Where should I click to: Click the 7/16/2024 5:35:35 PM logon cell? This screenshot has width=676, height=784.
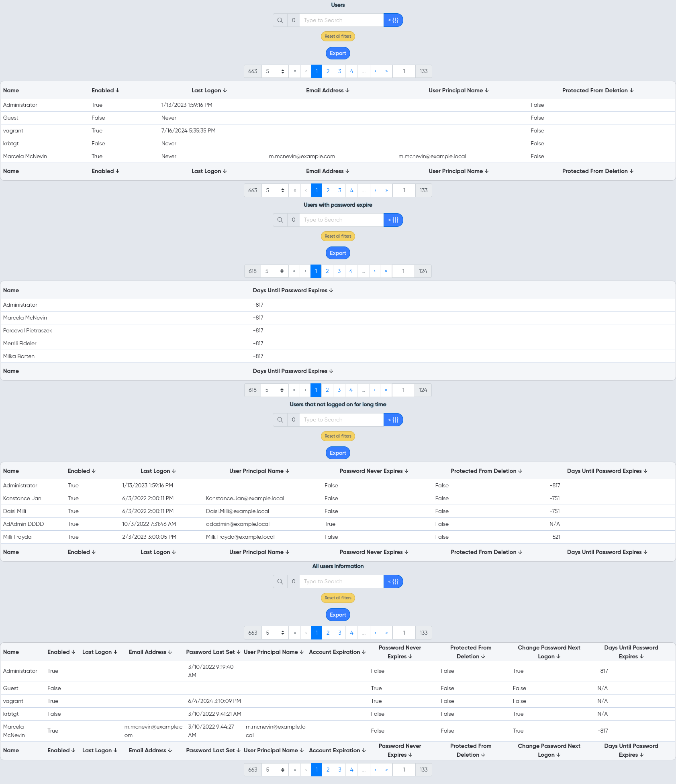(x=188, y=130)
